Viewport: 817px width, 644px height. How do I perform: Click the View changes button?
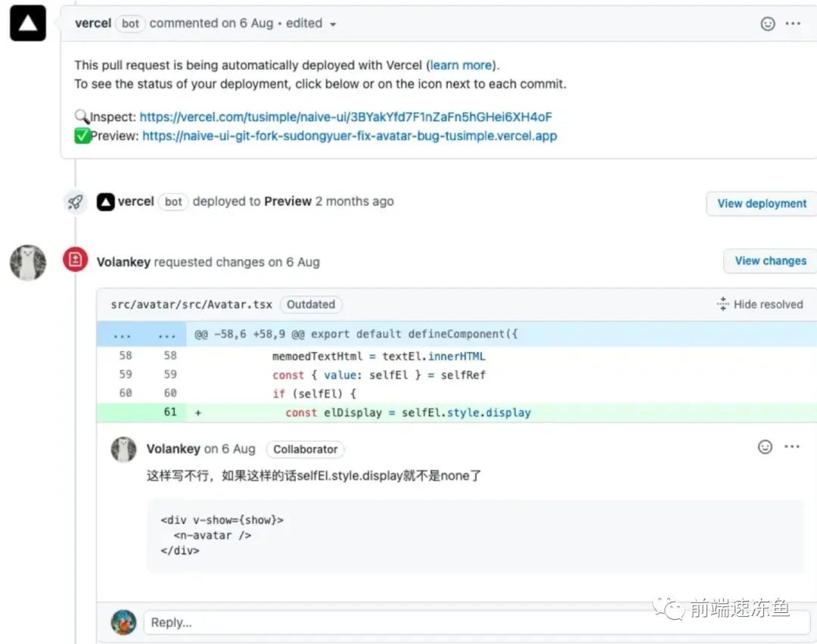(x=771, y=260)
